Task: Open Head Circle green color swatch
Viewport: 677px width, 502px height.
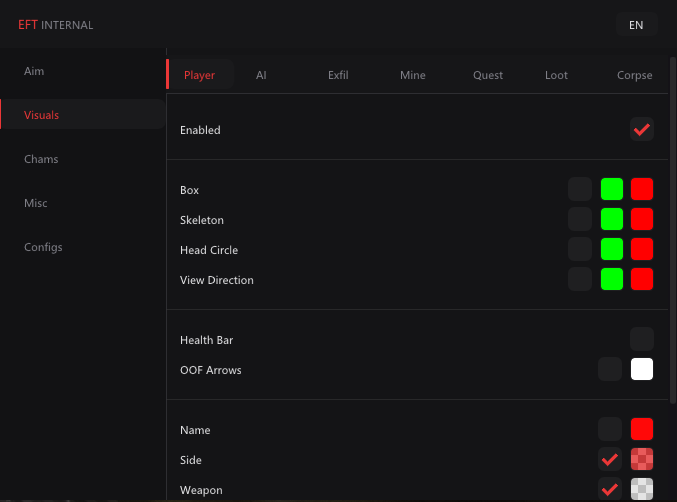Action: [612, 249]
